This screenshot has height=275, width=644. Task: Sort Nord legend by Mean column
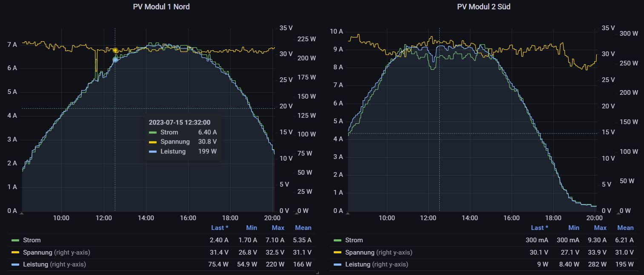coord(303,228)
